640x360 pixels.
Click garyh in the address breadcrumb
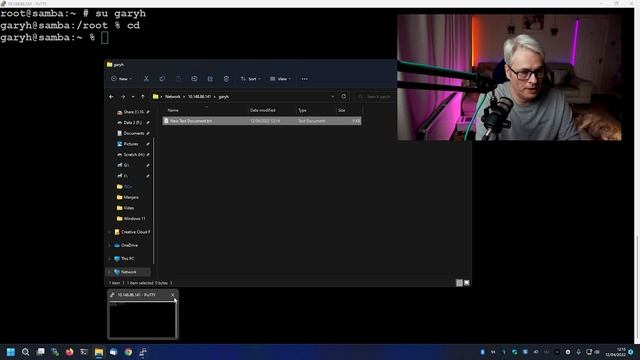pyautogui.click(x=224, y=97)
